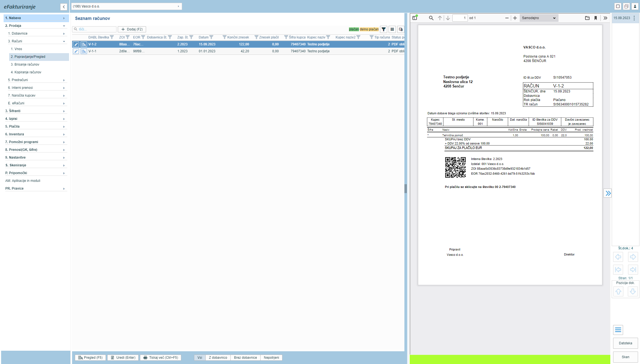The image size is (640, 364).
Task: Click the edit pencil icon for invoice V-1-1
Action: [x=76, y=51]
